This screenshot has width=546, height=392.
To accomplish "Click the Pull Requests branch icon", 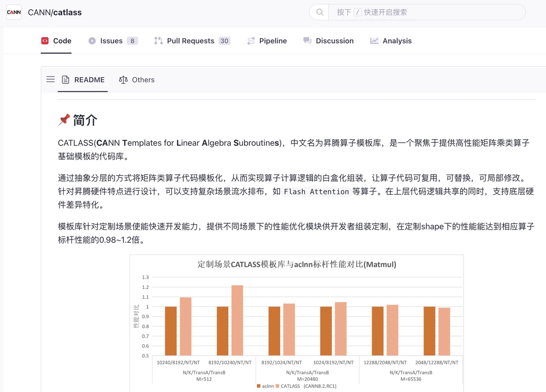I will tap(158, 41).
